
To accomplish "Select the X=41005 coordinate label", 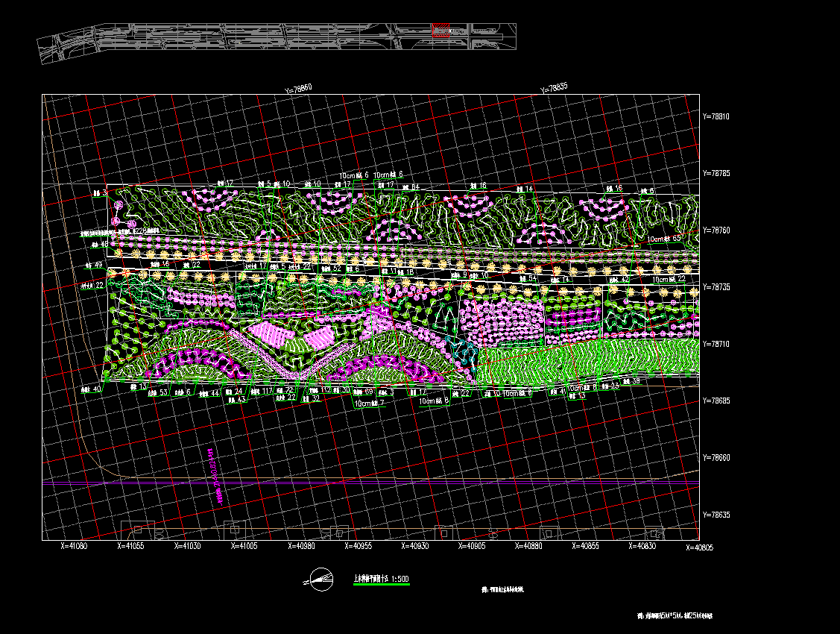I will tap(244, 546).
